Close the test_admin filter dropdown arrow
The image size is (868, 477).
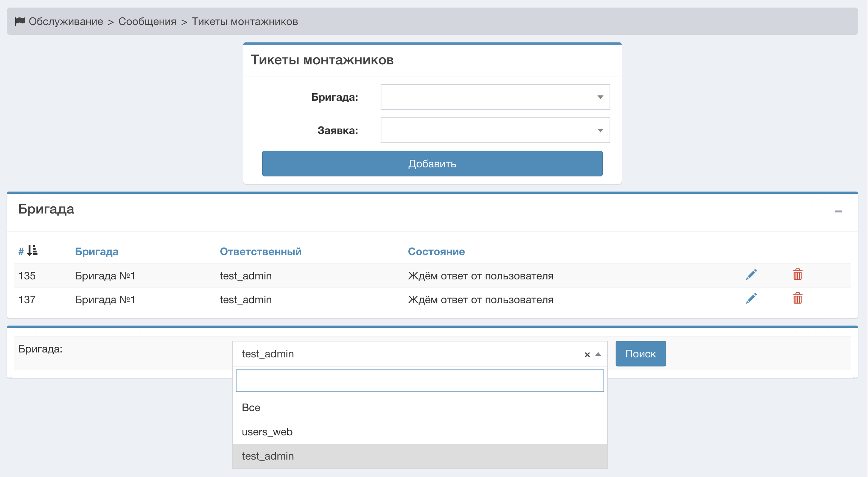[x=598, y=354]
